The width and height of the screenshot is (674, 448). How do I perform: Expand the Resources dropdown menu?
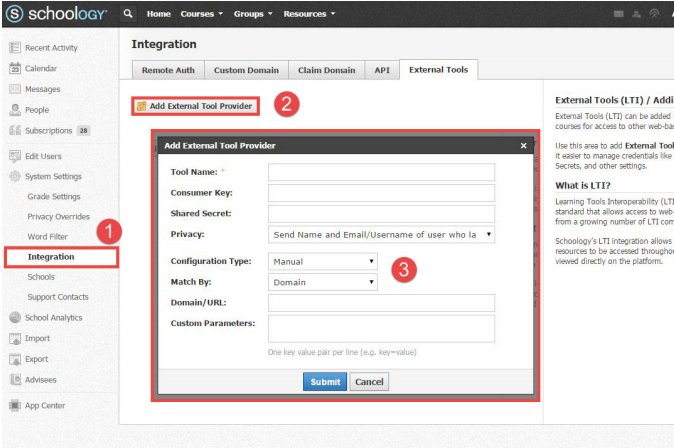[x=309, y=14]
